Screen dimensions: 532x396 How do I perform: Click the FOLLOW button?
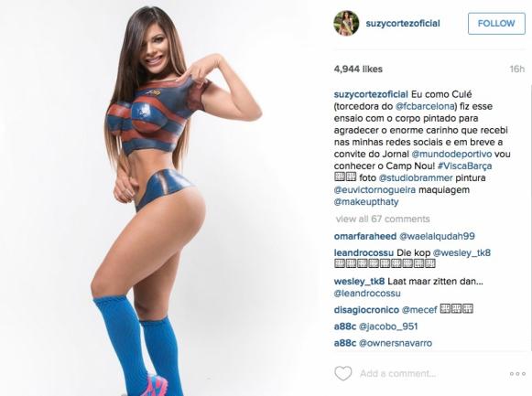496,24
